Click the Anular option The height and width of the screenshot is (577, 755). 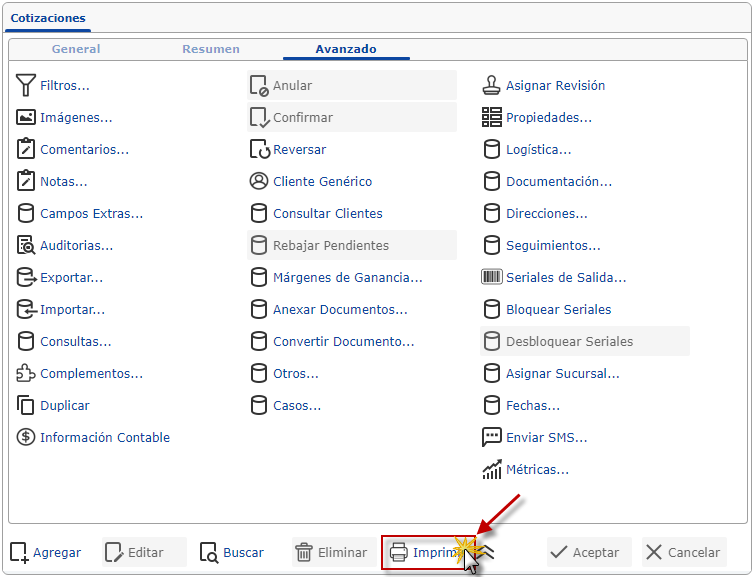point(351,85)
